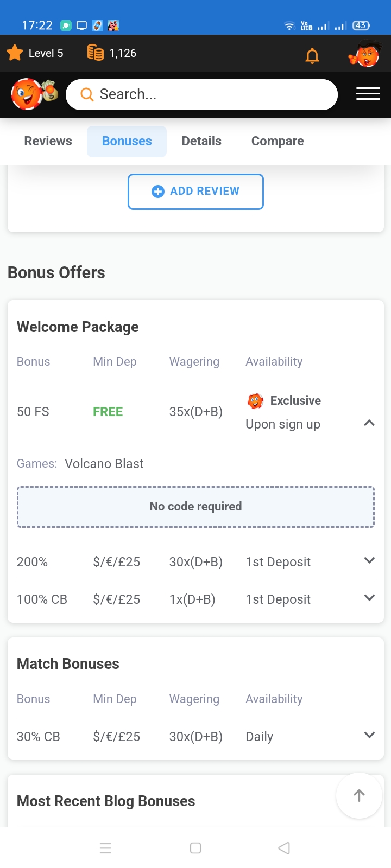Viewport: 391px width, 868px height.
Task: Open the hamburger menu
Action: coord(368,94)
